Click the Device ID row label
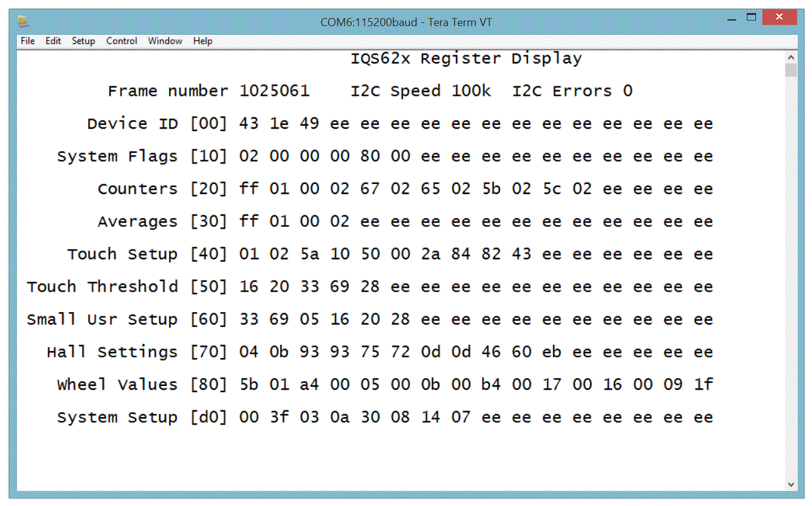The image size is (812, 506). click(132, 124)
